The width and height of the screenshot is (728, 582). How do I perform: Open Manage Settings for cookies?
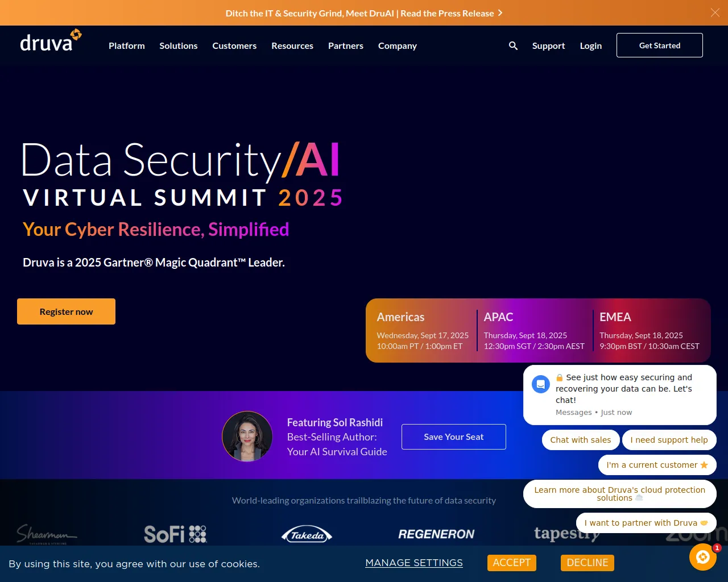pos(414,563)
